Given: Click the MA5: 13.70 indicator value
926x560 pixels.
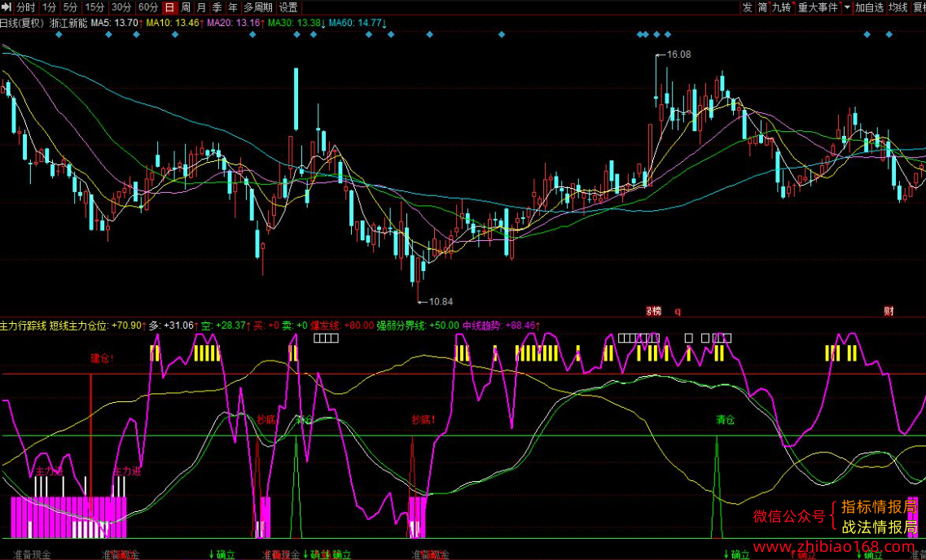Looking at the screenshot, I should (x=118, y=24).
